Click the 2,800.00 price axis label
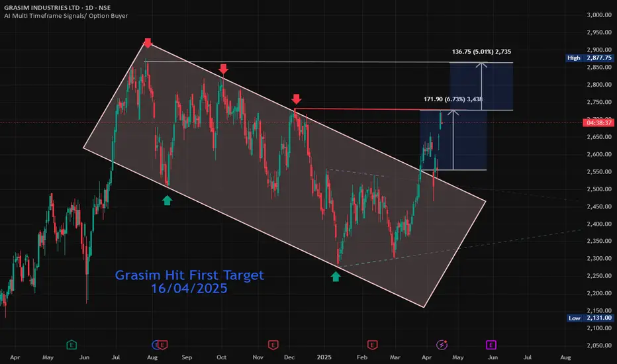The image size is (617, 364). tap(599, 85)
